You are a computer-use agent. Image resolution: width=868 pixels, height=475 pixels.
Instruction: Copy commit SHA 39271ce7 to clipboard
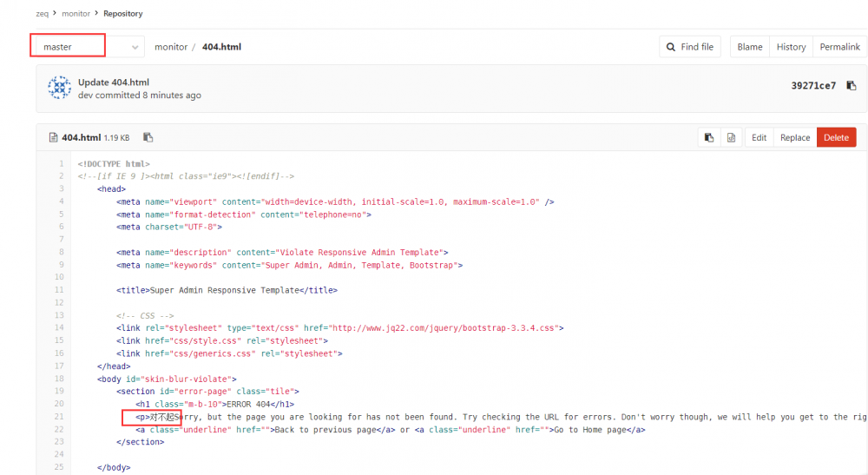(852, 86)
